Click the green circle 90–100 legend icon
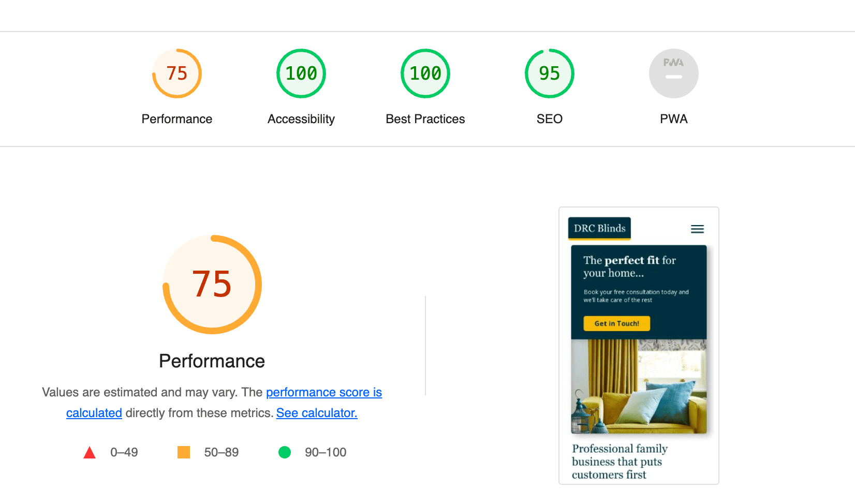The height and width of the screenshot is (504, 855). (285, 452)
